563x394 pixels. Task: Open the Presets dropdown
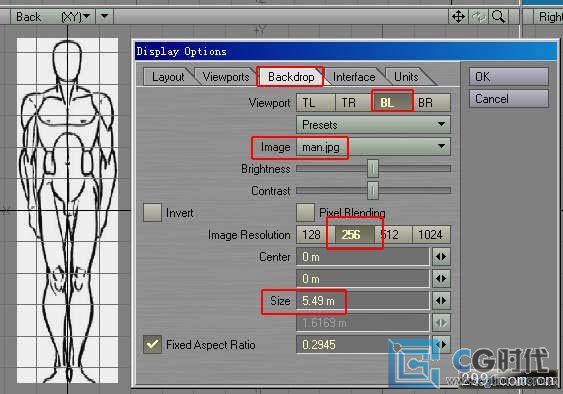point(373,125)
